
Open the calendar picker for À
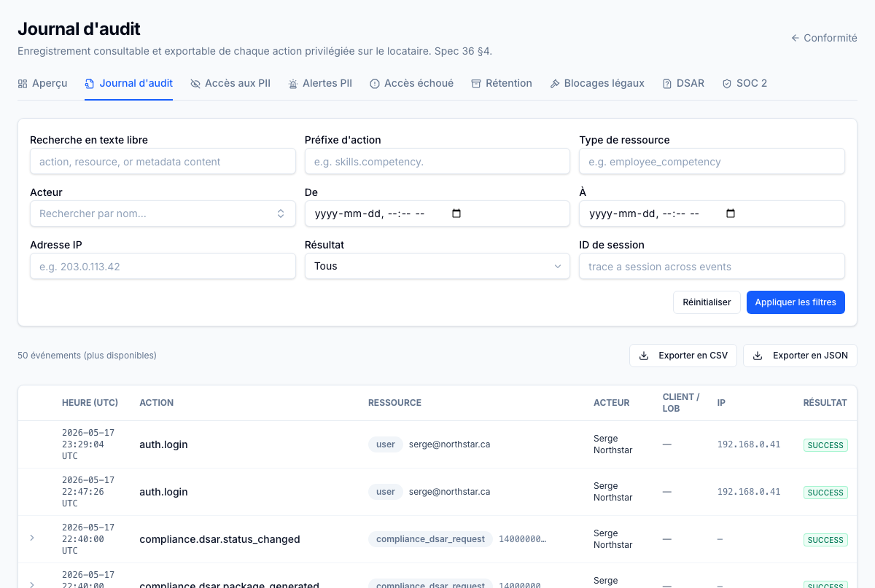click(731, 213)
